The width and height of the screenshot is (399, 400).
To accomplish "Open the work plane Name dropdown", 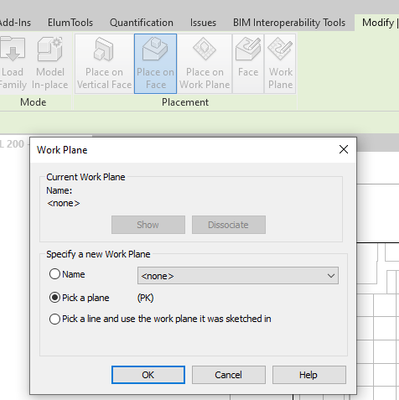I will point(238,276).
